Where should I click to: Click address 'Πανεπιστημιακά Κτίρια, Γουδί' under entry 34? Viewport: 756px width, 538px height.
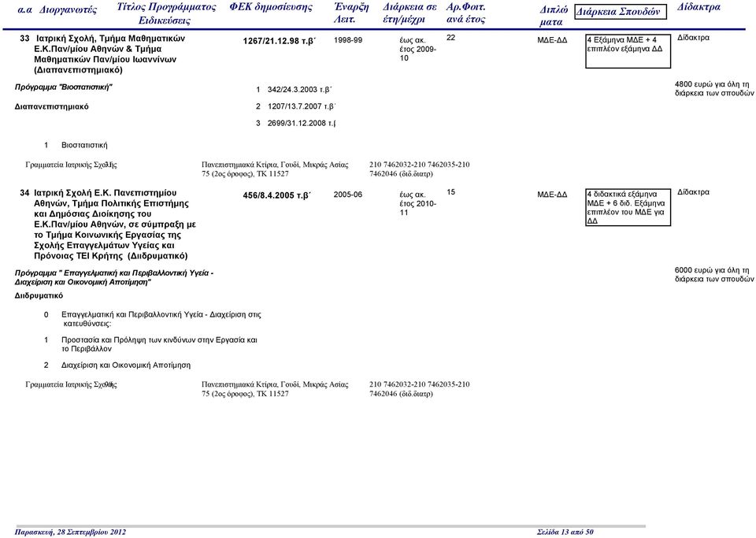(274, 389)
